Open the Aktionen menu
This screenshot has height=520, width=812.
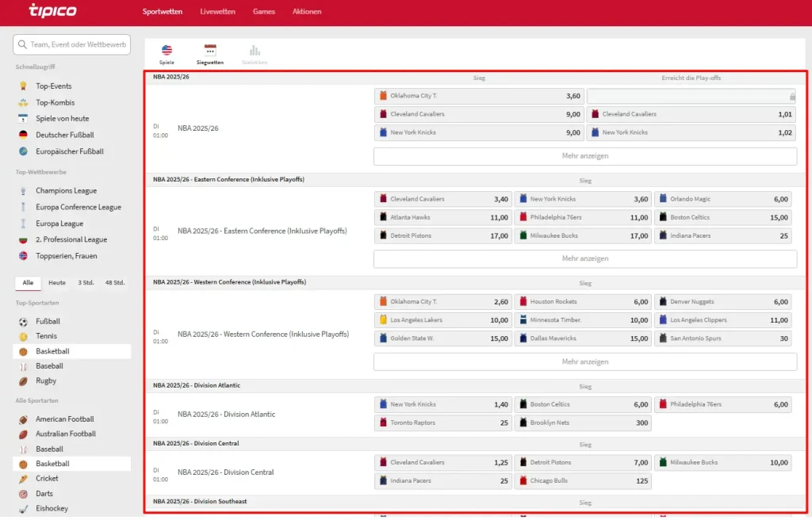[307, 11]
